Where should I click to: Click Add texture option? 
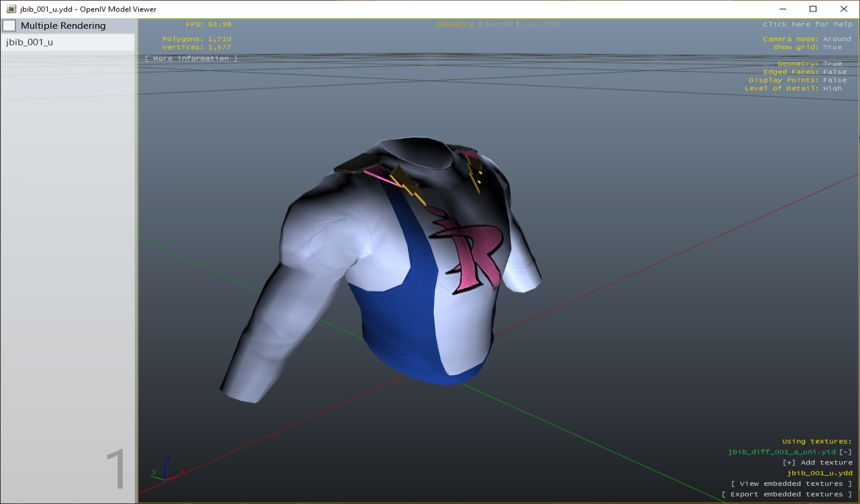[x=817, y=462]
